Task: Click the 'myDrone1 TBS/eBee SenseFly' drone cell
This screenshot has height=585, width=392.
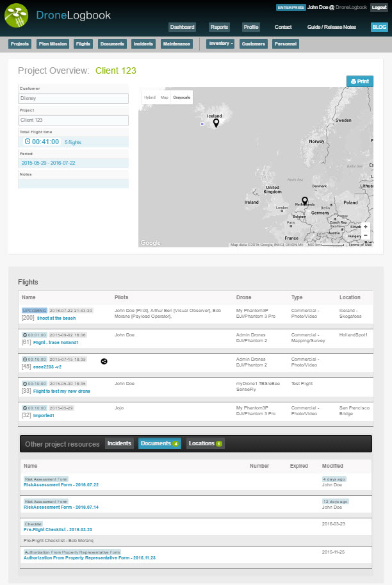Action: (257, 386)
